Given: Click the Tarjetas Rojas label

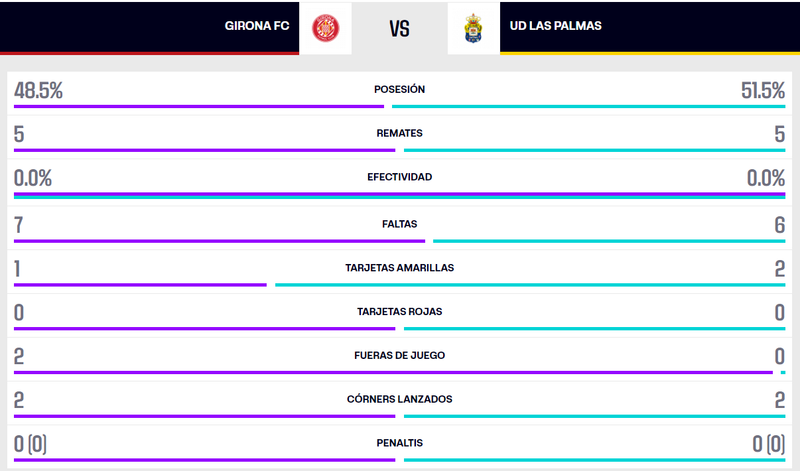Looking at the screenshot, I should pyautogui.click(x=400, y=311).
